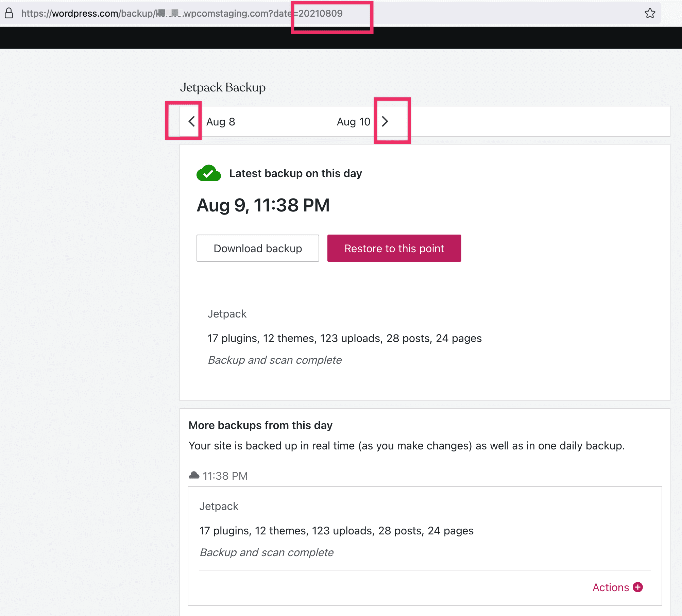Click the green cloud checkmark icon
The image size is (682, 616).
pyautogui.click(x=208, y=173)
